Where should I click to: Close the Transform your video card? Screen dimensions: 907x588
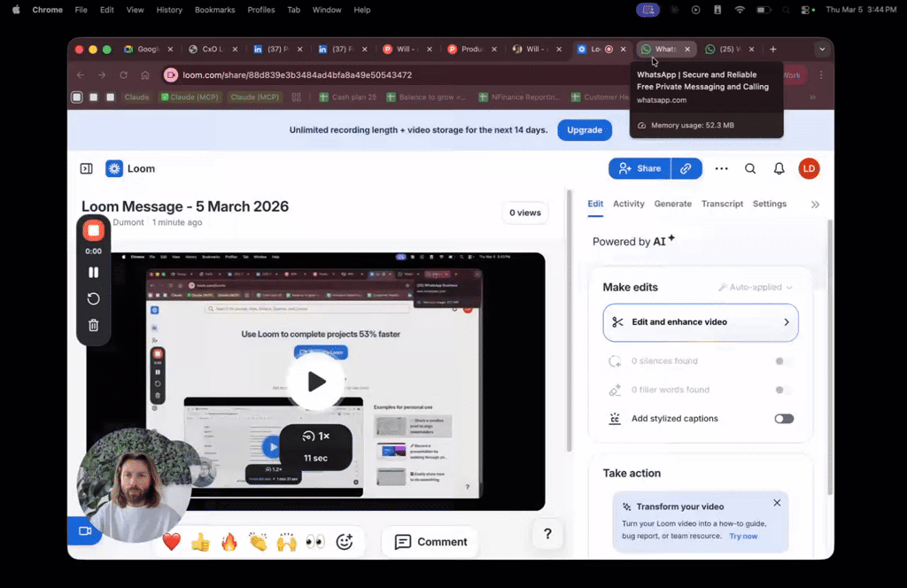point(777,503)
